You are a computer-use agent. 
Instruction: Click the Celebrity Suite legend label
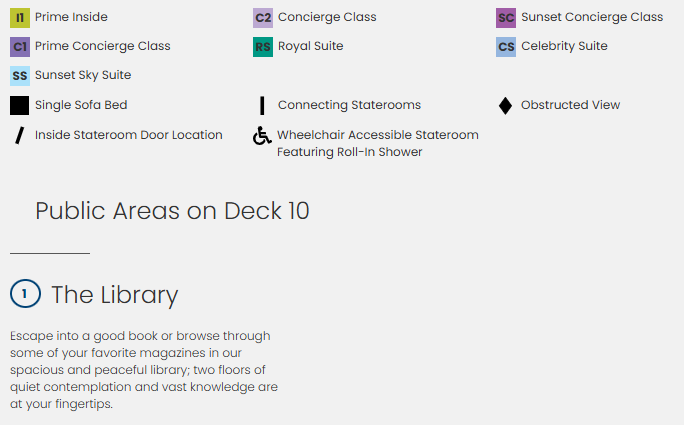point(564,46)
